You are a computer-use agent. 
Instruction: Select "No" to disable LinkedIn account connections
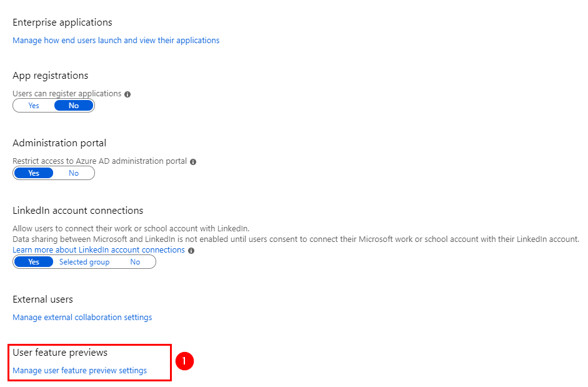click(135, 261)
